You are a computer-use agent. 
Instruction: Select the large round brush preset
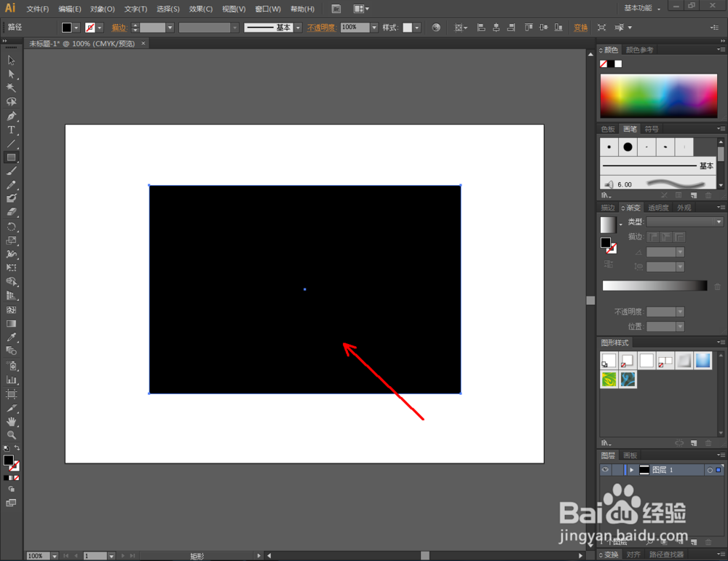628,147
